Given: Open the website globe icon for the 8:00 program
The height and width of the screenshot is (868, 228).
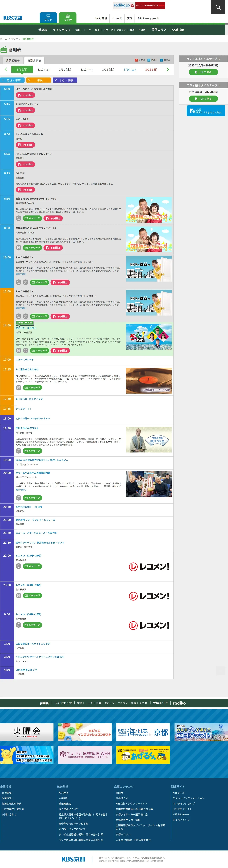Looking at the screenshot, I should (19, 248).
